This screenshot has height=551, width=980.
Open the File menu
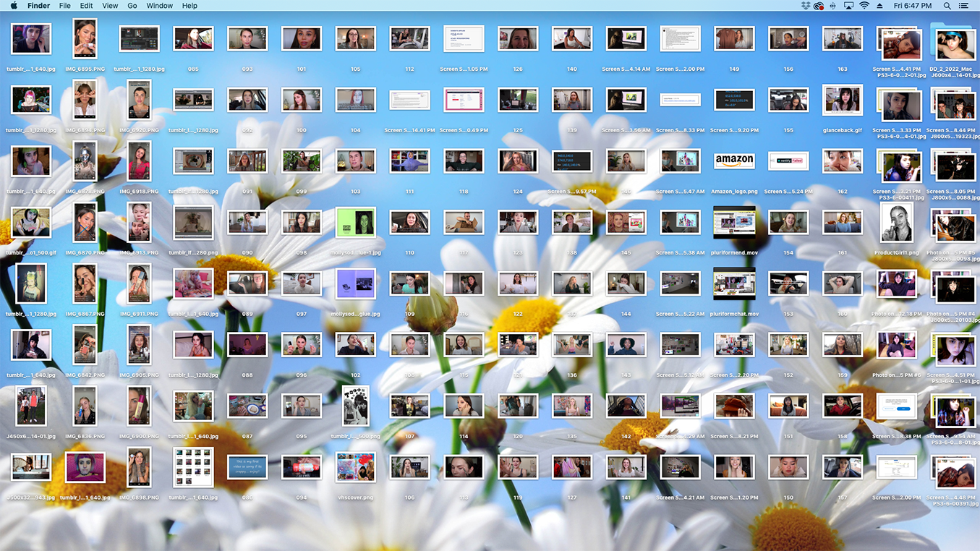[x=65, y=6]
